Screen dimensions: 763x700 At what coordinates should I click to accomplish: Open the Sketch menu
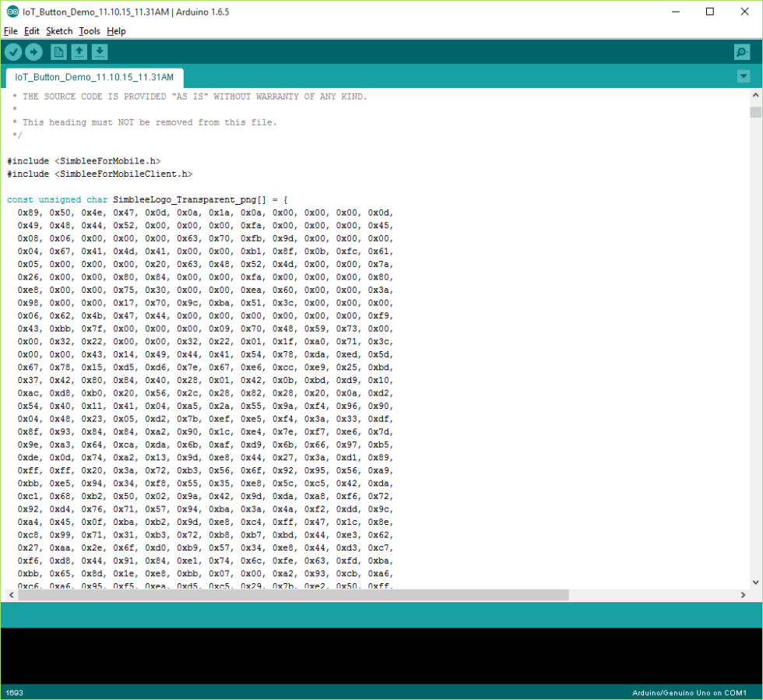[x=59, y=31]
